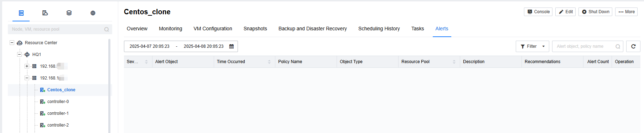Open the Tasks tab
This screenshot has height=133, width=644.
pyautogui.click(x=417, y=29)
